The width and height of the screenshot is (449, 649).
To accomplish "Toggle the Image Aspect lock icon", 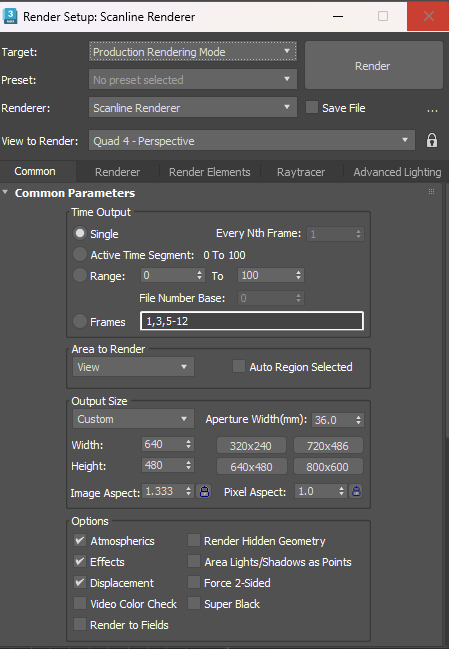I will [x=204, y=492].
